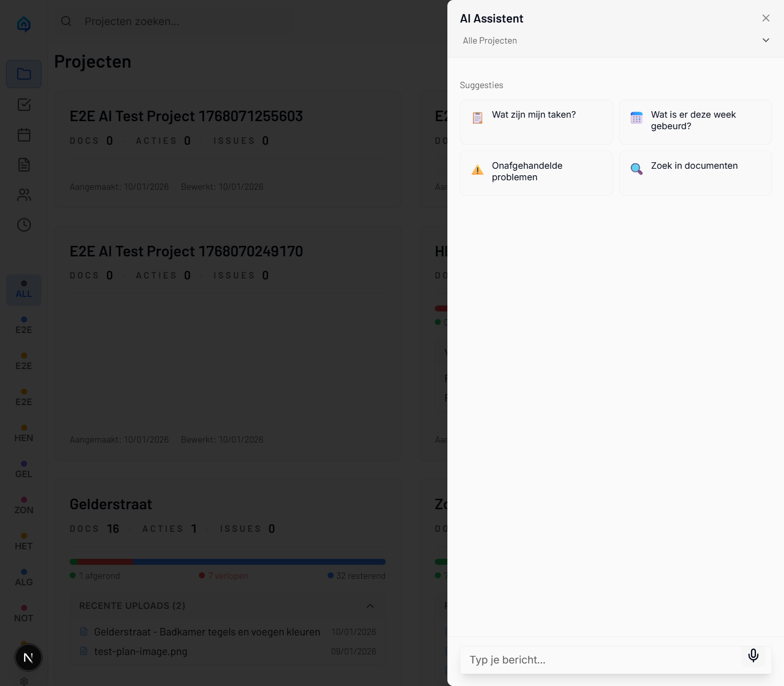Viewport: 784px width, 686px height.
Task: Open the checkbox tasks icon in sidebar
Action: click(x=24, y=105)
